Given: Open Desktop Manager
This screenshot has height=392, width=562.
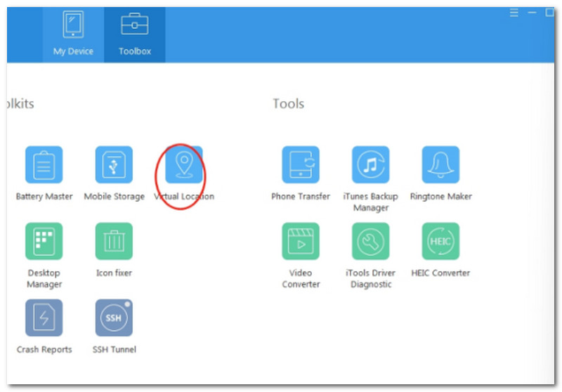Looking at the screenshot, I should click(44, 241).
